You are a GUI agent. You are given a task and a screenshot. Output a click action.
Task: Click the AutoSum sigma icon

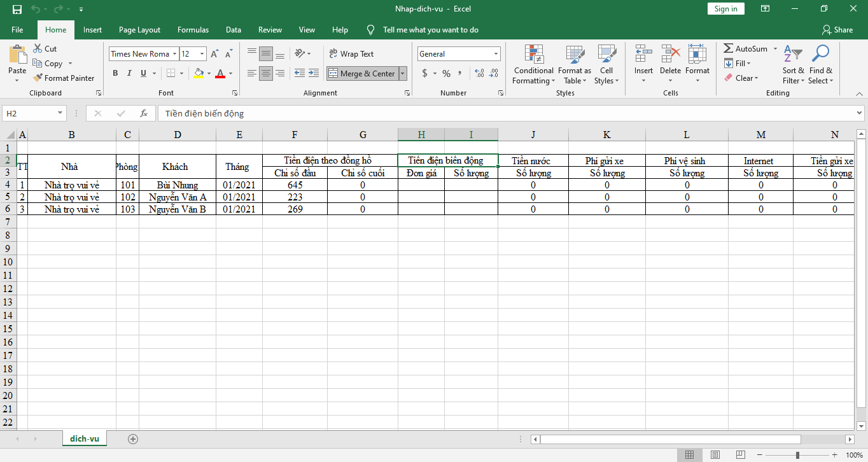tap(729, 49)
